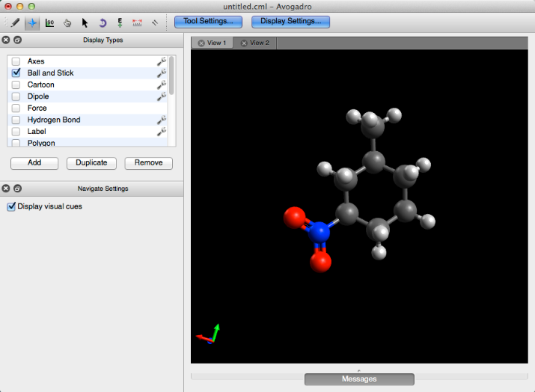Viewport: 535px width, 392px height.
Task: Float the Display Types panel
Action: 17,40
